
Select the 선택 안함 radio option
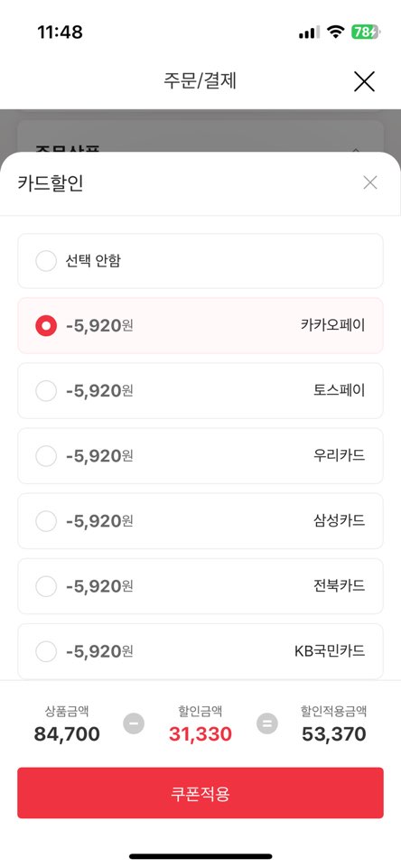point(46,261)
